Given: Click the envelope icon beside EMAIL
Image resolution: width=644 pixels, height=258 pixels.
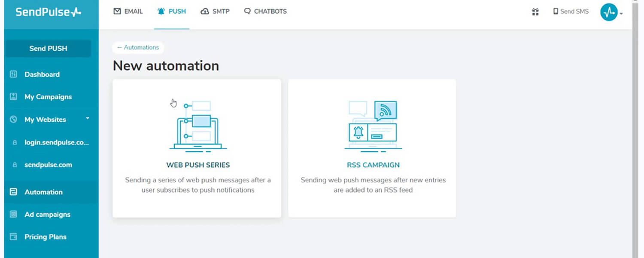Looking at the screenshot, I should [x=117, y=11].
